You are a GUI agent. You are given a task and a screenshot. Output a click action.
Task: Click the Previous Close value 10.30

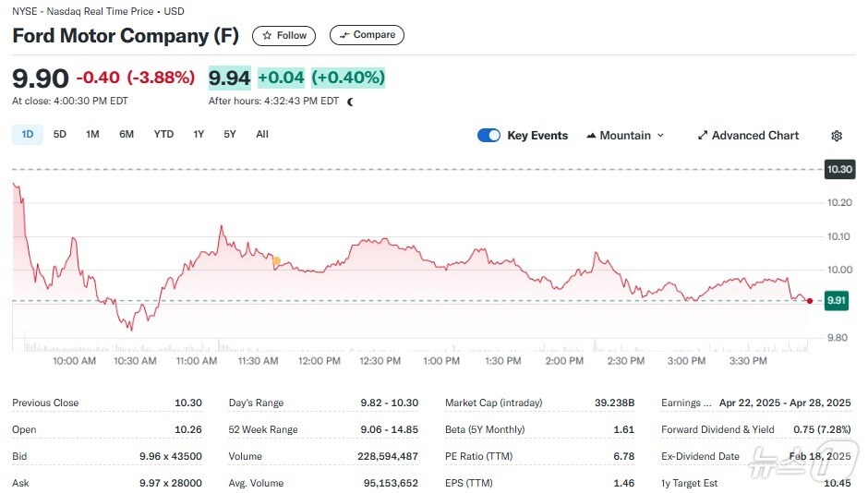[188, 403]
